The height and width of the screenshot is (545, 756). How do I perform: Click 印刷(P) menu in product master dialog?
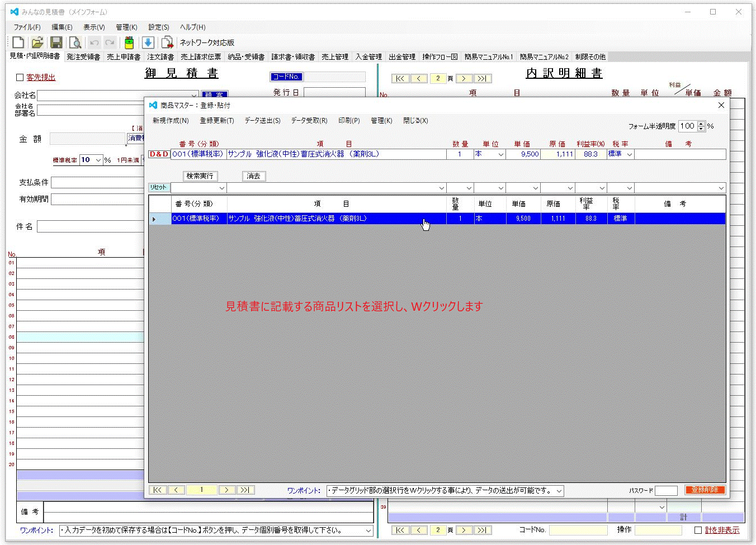[x=349, y=121]
